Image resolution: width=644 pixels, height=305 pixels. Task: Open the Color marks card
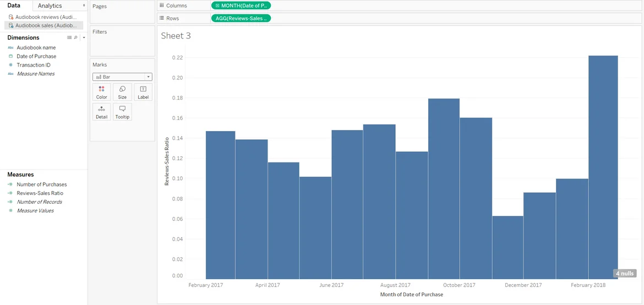[x=102, y=92]
